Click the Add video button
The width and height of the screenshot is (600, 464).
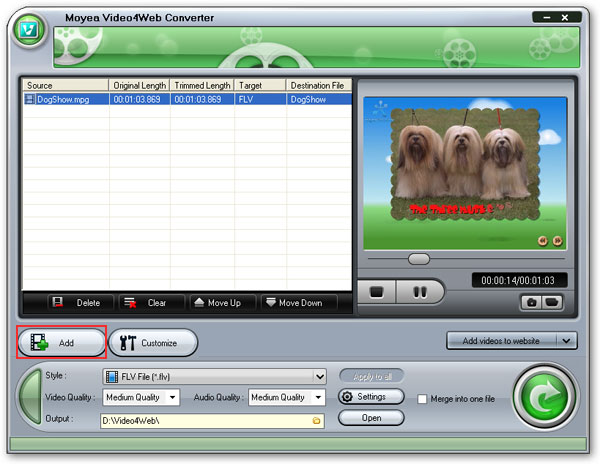(x=61, y=342)
